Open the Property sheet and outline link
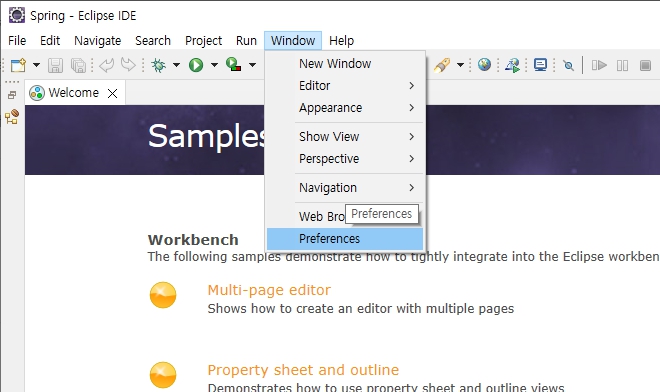 [x=303, y=370]
